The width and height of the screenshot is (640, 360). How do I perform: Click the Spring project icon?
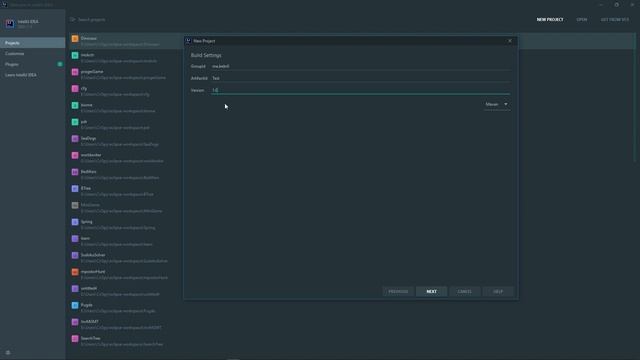click(75, 222)
